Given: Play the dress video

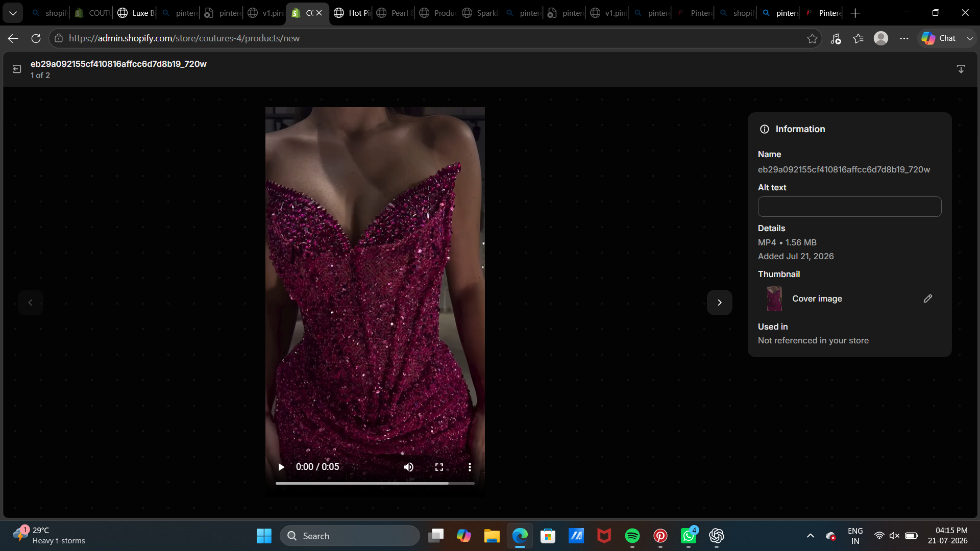Looking at the screenshot, I should click(281, 467).
